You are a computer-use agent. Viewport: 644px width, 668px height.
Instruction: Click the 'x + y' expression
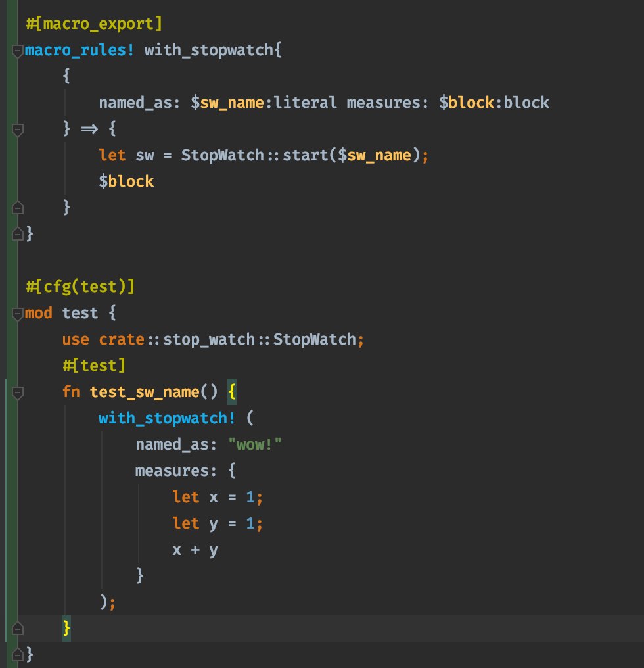(195, 550)
